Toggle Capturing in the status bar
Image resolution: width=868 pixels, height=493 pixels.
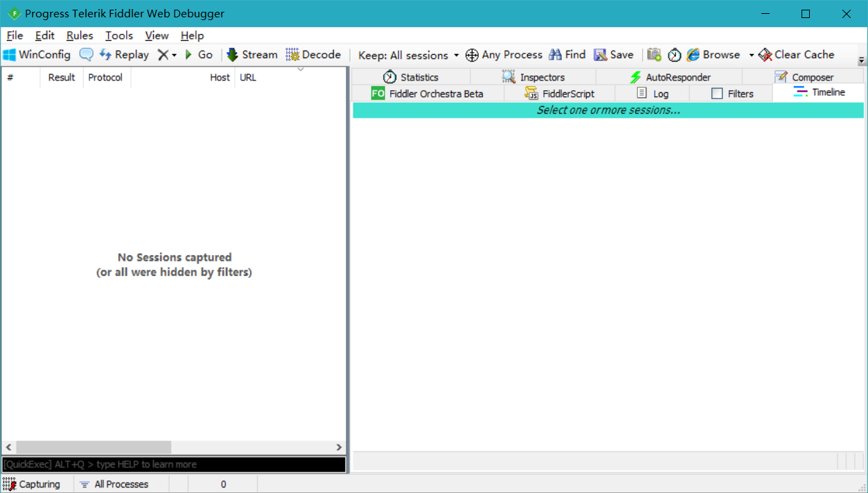[32, 484]
